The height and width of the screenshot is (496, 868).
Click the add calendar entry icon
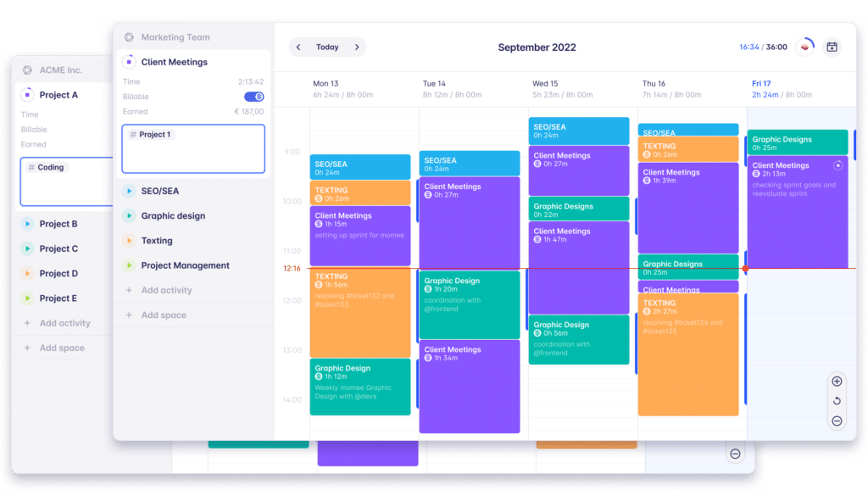pyautogui.click(x=832, y=47)
